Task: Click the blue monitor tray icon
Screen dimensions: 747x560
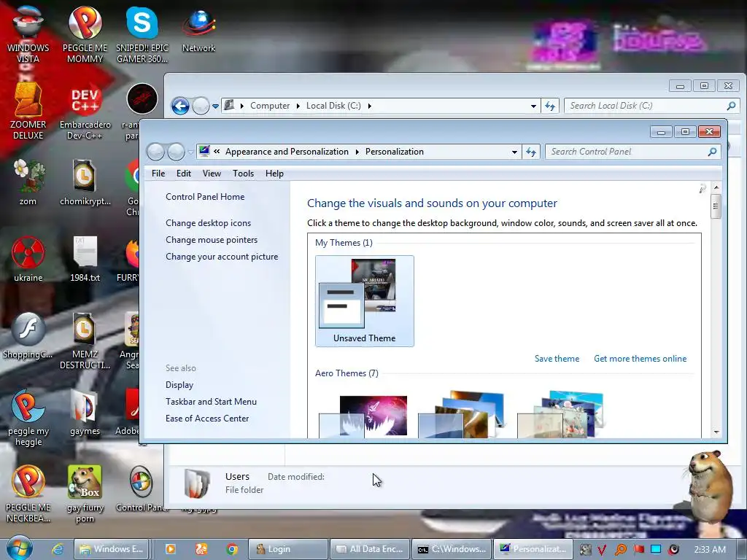Action: tap(656, 550)
